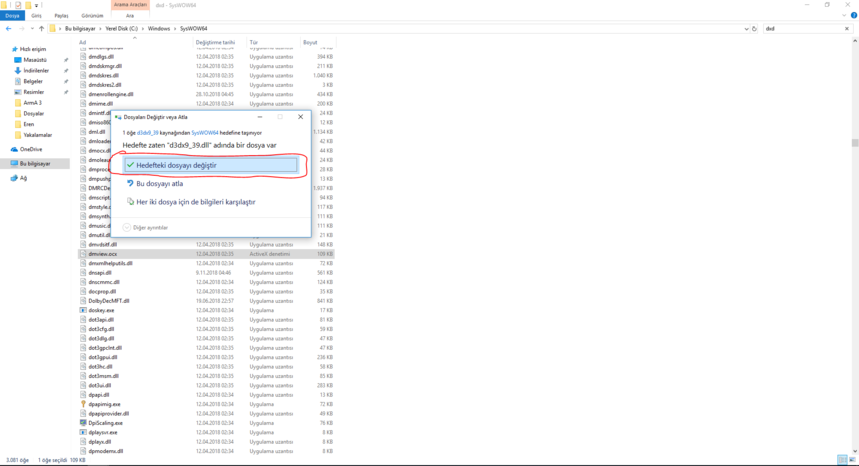This screenshot has width=859, height=466.
Task: Click Yerel Disk (C:) in address breadcrumb
Action: 122,28
